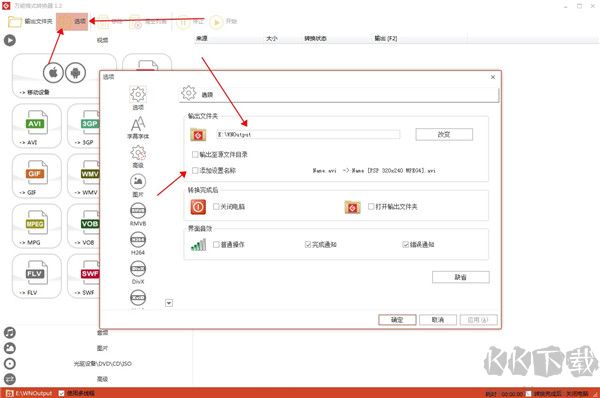600x398 pixels.
Task: Click the 开始 play toolbar icon
Action: (x=216, y=23)
